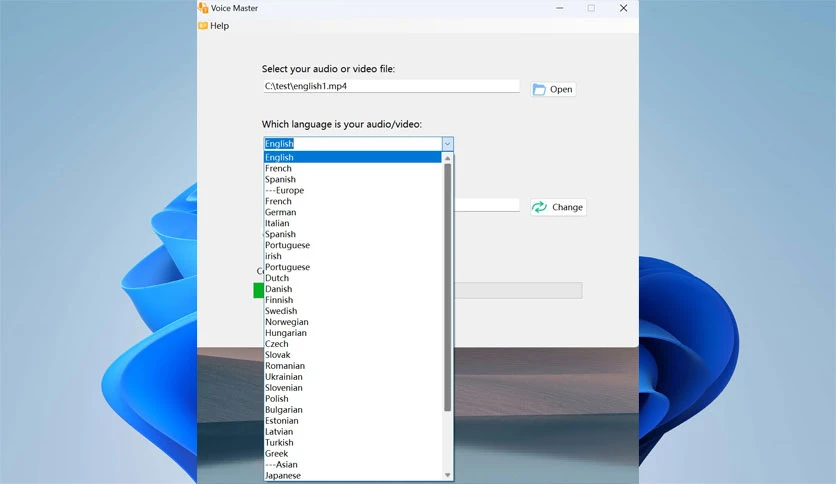Click the selected English combo box field
This screenshot has width=836, height=484.
click(x=352, y=143)
